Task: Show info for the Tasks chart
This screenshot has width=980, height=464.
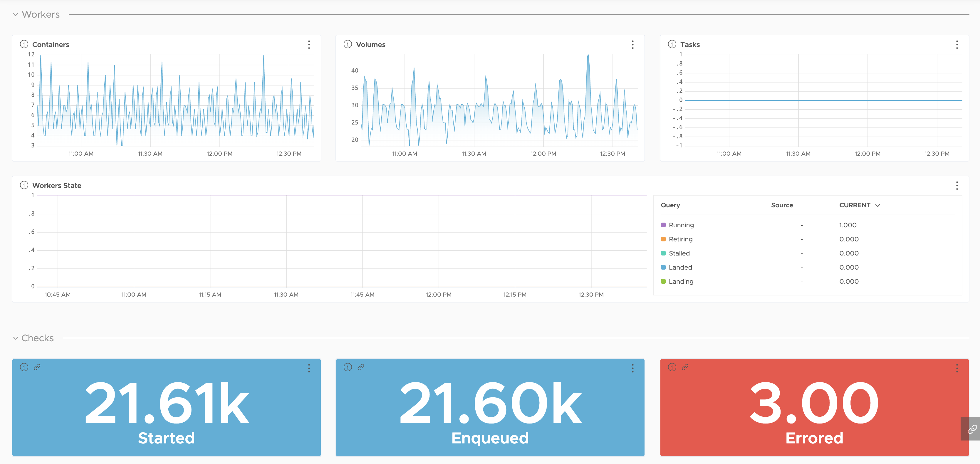Action: coord(672,44)
